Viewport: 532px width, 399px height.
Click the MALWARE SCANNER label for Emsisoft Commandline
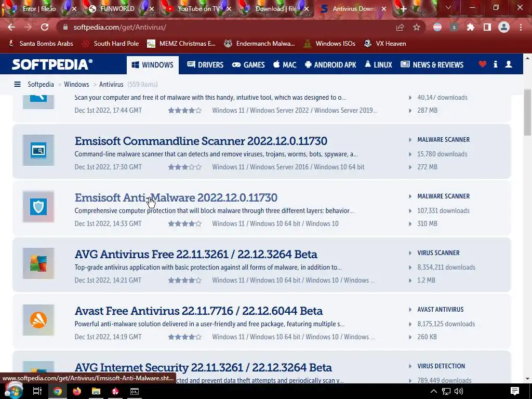[444, 139]
